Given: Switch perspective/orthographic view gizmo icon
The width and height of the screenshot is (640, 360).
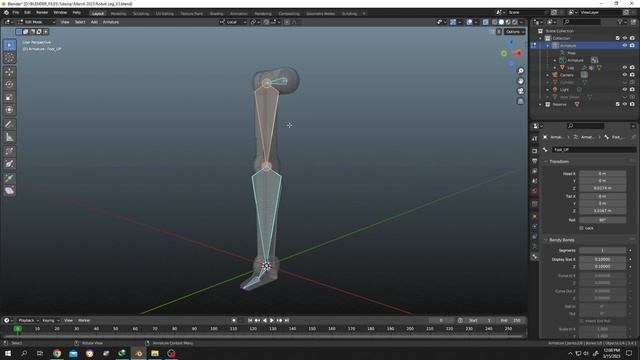Looking at the screenshot, I should pos(520,101).
